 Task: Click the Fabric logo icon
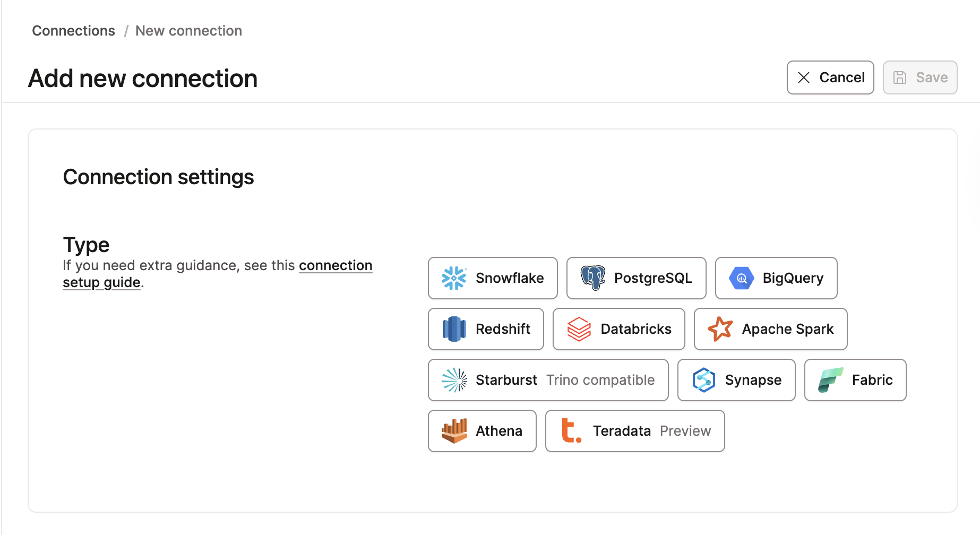point(830,380)
